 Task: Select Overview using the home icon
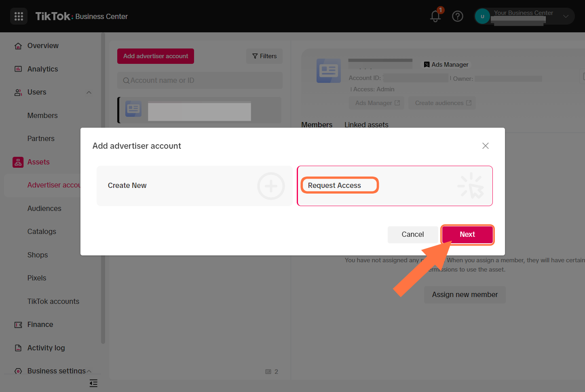(18, 46)
